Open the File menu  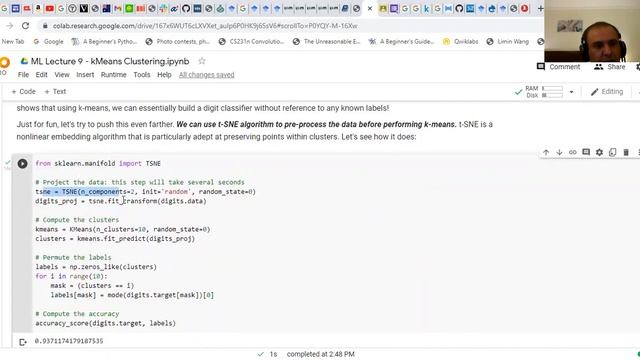coord(23,75)
